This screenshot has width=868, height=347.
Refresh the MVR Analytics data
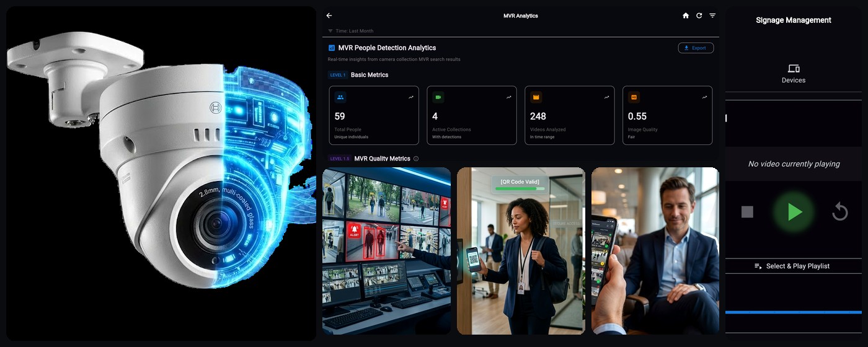coord(699,15)
